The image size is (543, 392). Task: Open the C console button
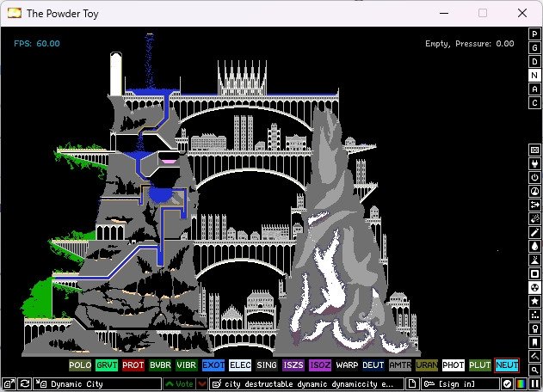534,103
